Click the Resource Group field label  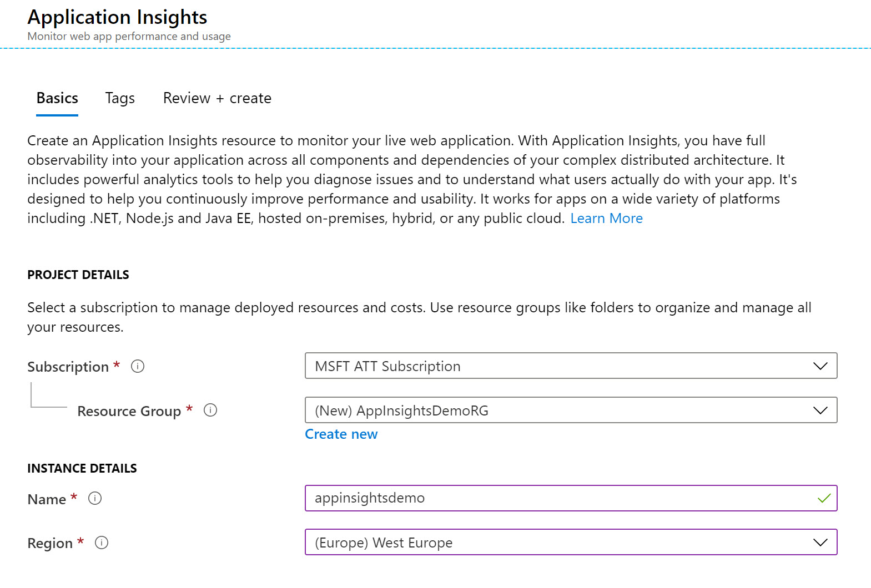[129, 411]
